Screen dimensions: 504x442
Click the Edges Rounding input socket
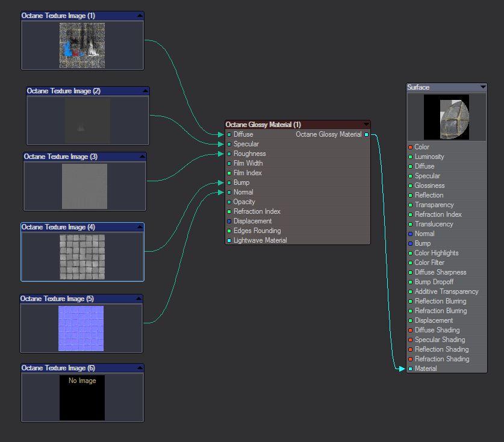229,231
